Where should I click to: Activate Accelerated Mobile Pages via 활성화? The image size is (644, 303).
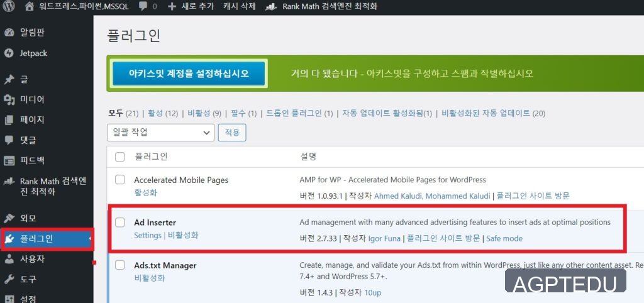[x=145, y=193]
